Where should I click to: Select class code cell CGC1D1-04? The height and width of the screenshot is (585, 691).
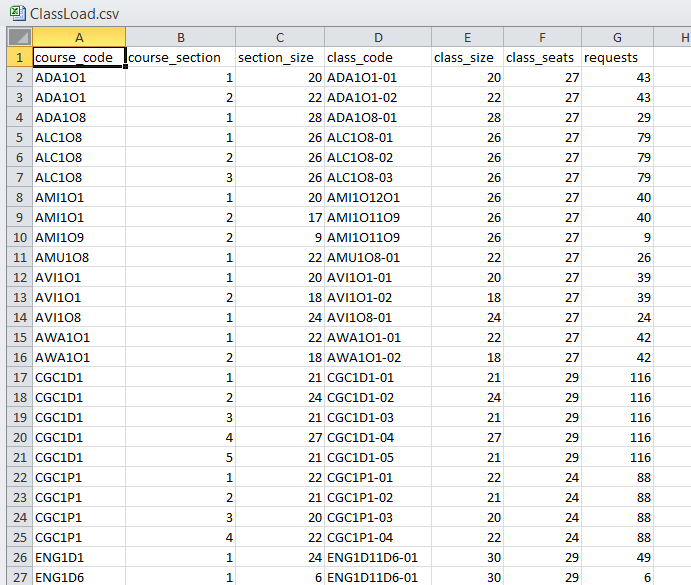tap(377, 437)
